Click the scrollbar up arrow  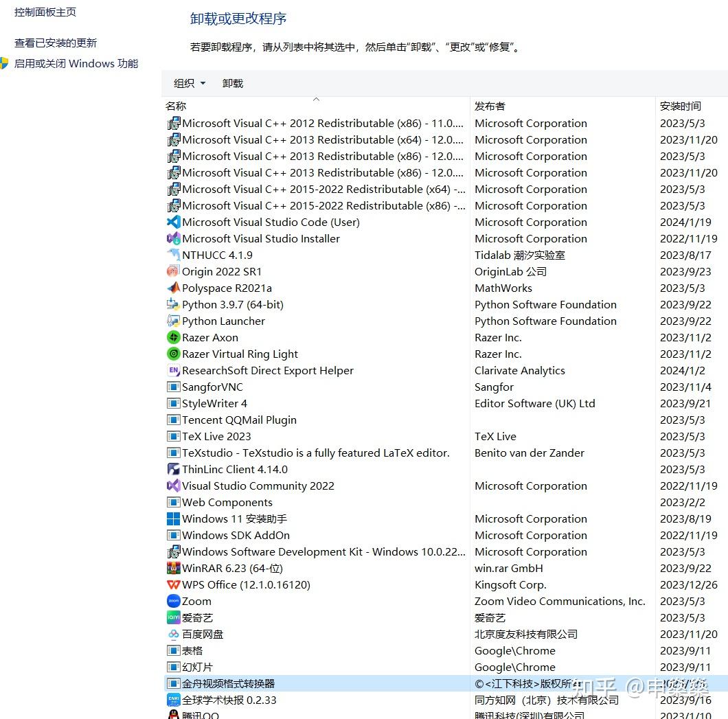(317, 100)
